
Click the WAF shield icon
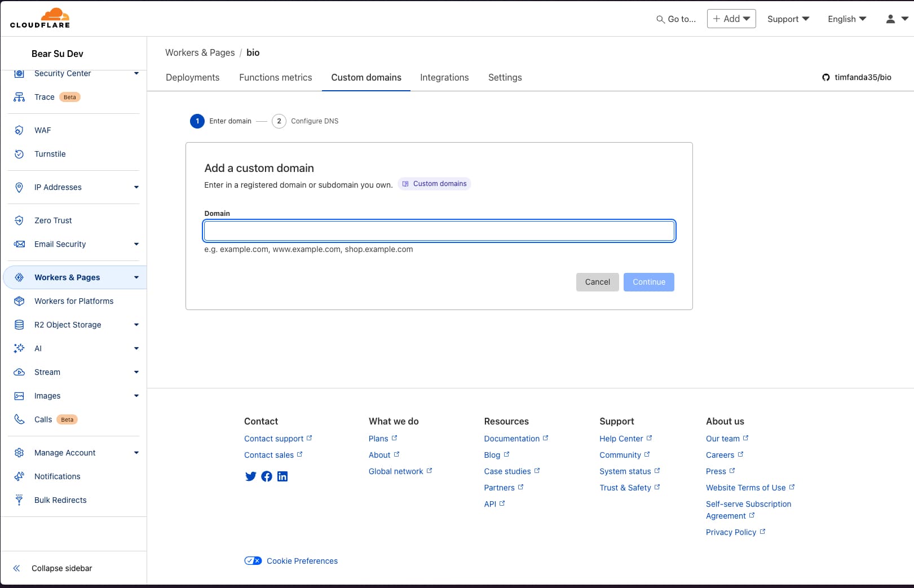[x=19, y=130]
